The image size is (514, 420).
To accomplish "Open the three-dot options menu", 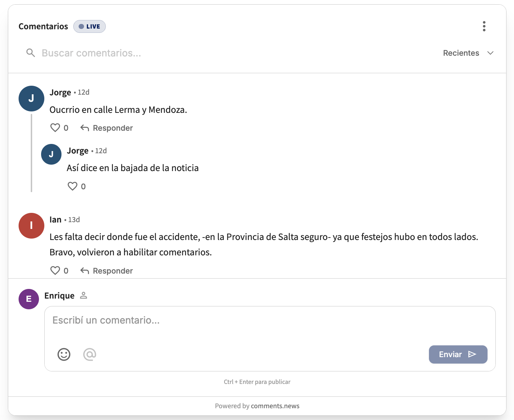I will pyautogui.click(x=484, y=26).
